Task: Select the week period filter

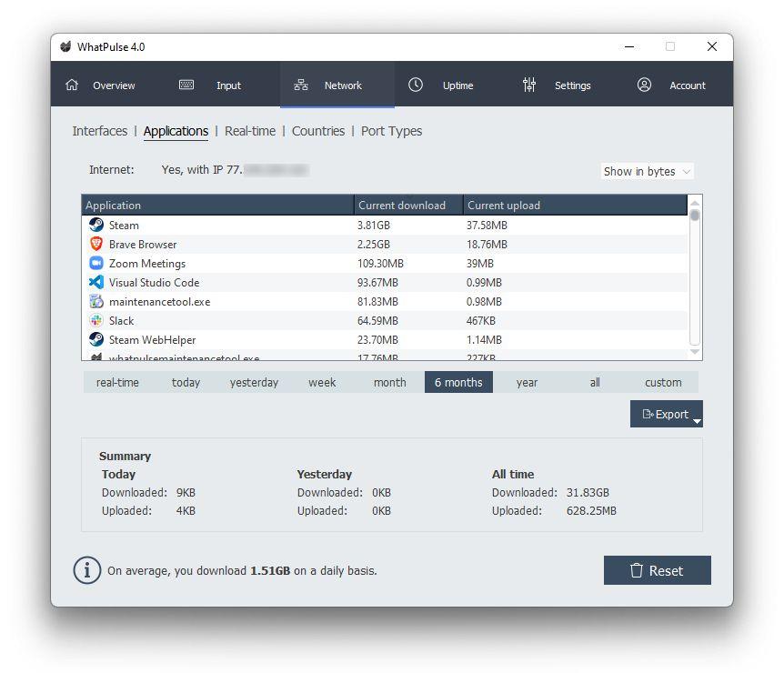Action: (x=322, y=383)
